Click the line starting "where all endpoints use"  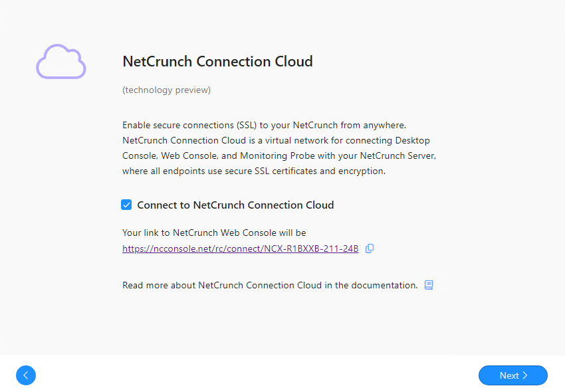pyautogui.click(x=253, y=171)
